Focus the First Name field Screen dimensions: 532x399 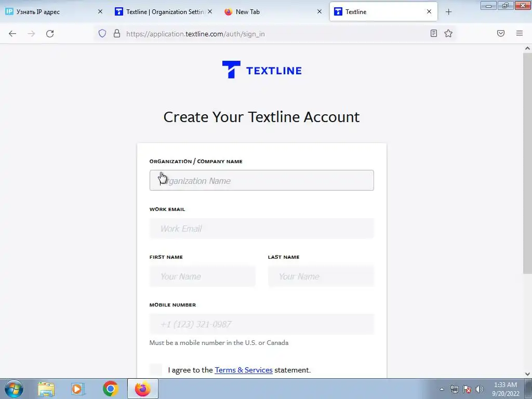(203, 276)
